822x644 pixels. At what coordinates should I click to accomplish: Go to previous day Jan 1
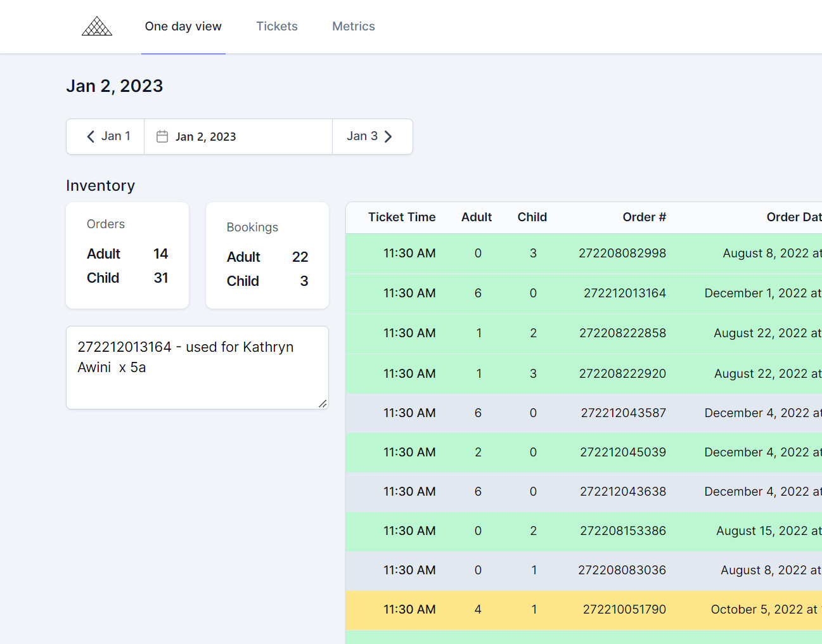click(105, 136)
